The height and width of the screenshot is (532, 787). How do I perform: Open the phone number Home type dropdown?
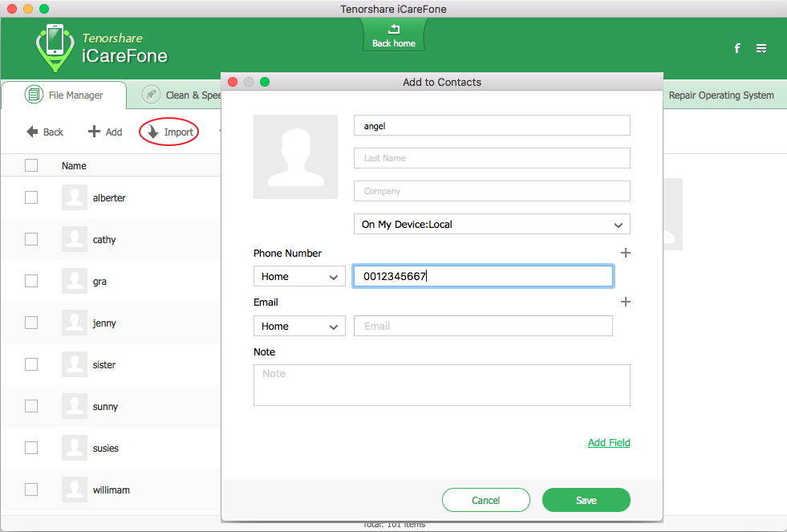point(299,277)
